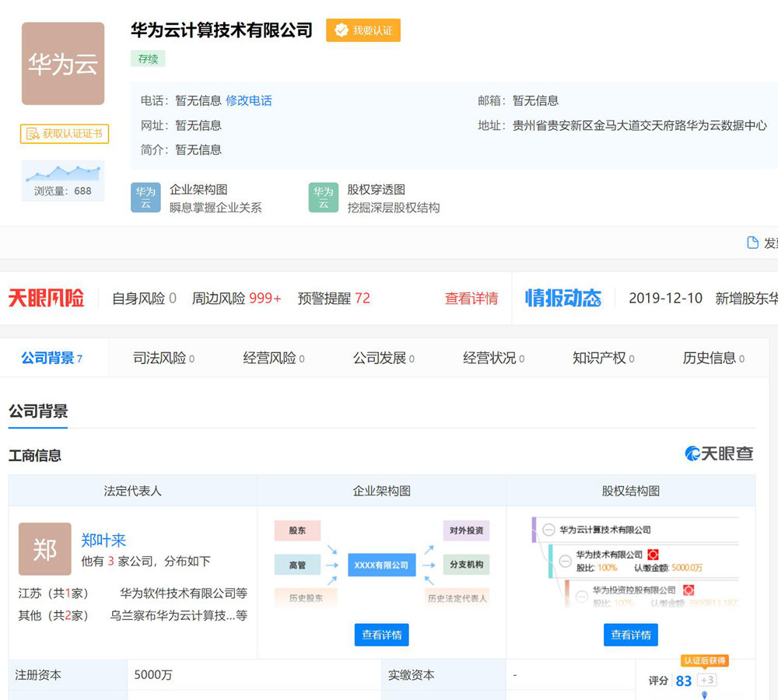This screenshot has width=778, height=700.
Task: Click 分支机构 box in diagram
Action: coord(466,565)
